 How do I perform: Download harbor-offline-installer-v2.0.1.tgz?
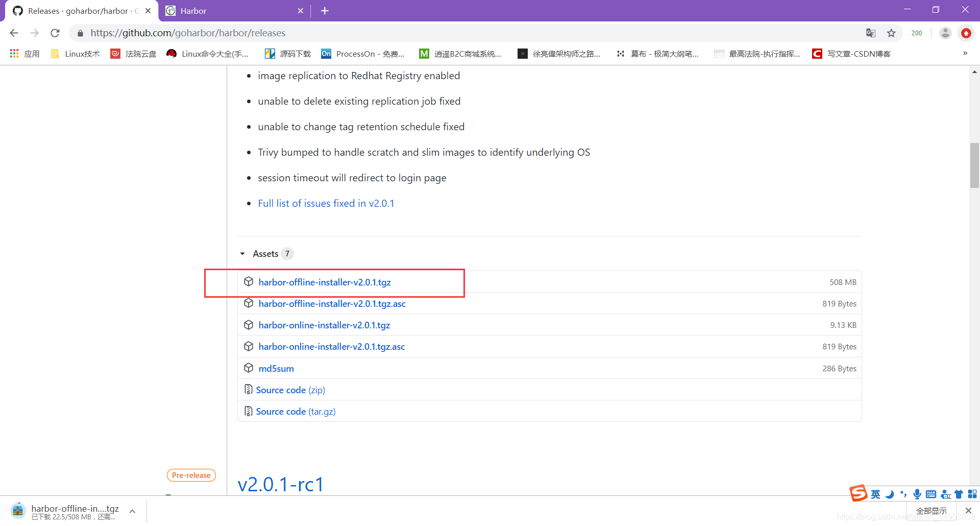(x=325, y=282)
